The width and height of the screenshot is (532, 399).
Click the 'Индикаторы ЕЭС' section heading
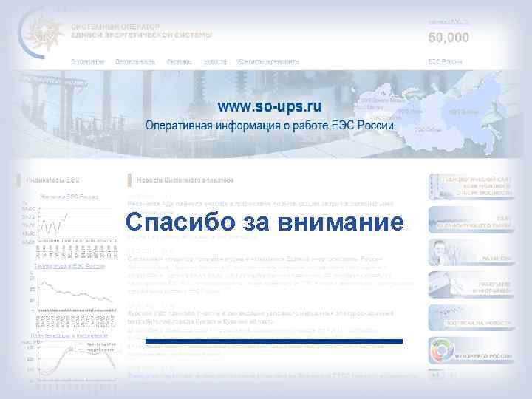(53, 180)
